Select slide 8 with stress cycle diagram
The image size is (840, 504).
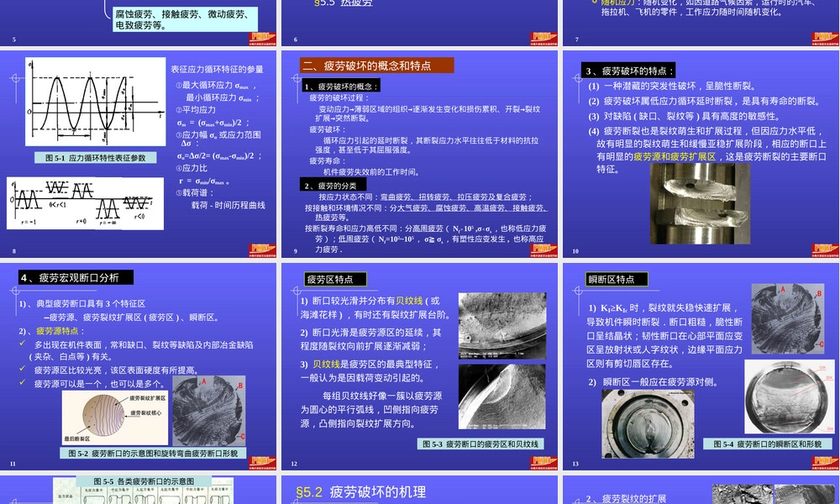(139, 154)
